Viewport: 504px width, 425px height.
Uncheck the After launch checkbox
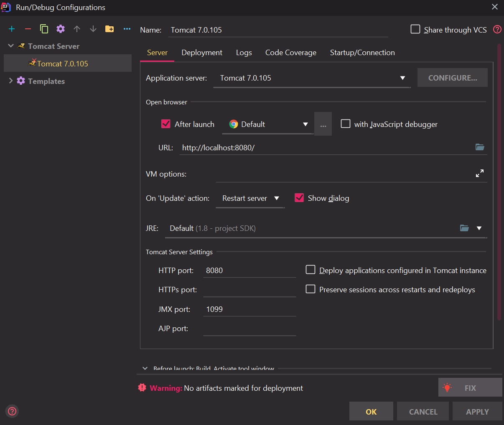point(166,124)
